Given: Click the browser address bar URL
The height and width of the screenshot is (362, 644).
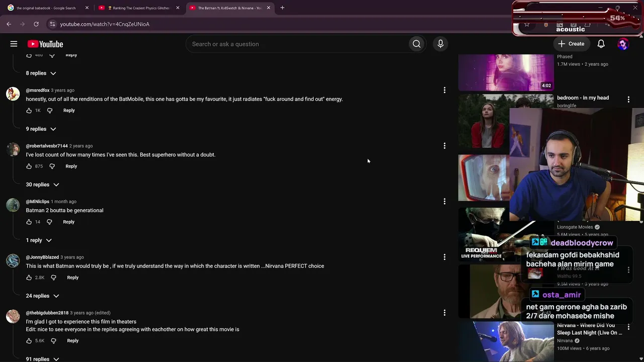Looking at the screenshot, I should [x=105, y=24].
